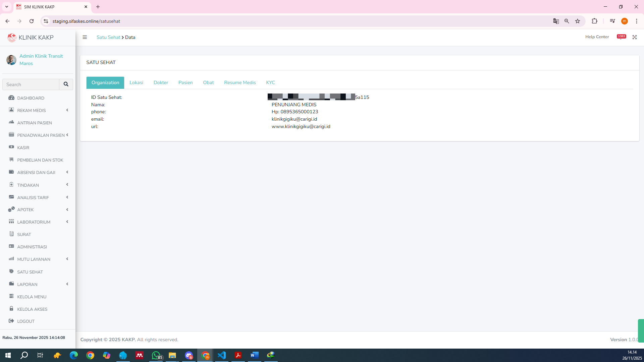Click the fullscreen expand icon at top right
Image resolution: width=644 pixels, height=362 pixels.
635,37
